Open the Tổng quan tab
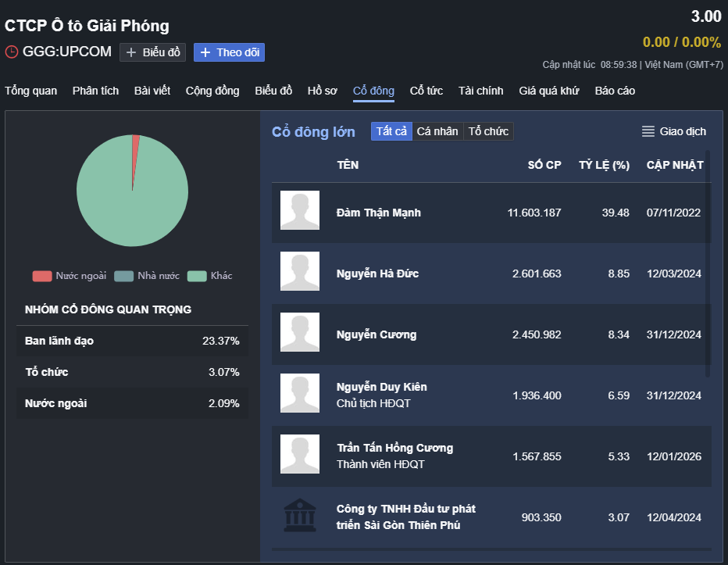This screenshot has height=565, width=728. click(31, 91)
